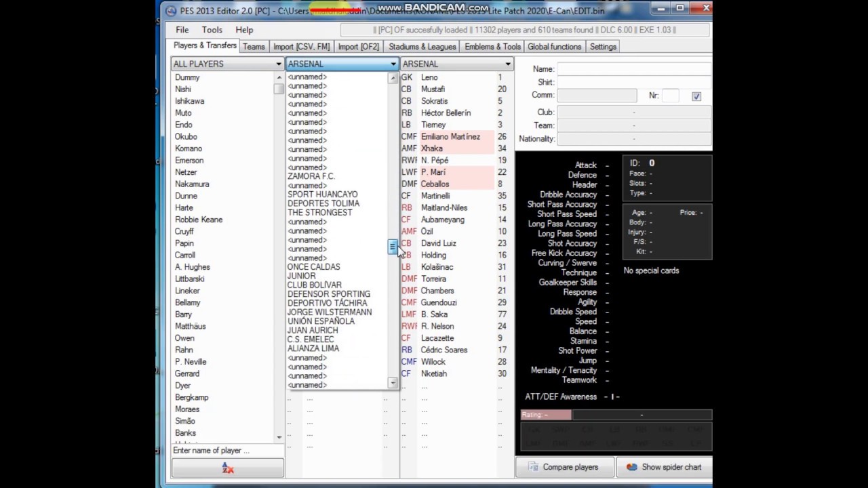Select DEFENSOR SPORTING in the team list

(329, 294)
